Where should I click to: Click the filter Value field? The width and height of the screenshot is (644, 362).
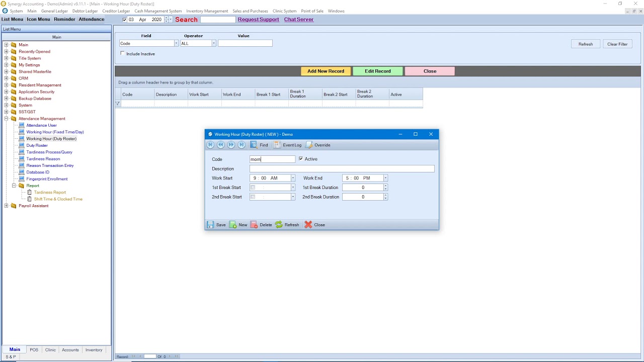coord(245,44)
